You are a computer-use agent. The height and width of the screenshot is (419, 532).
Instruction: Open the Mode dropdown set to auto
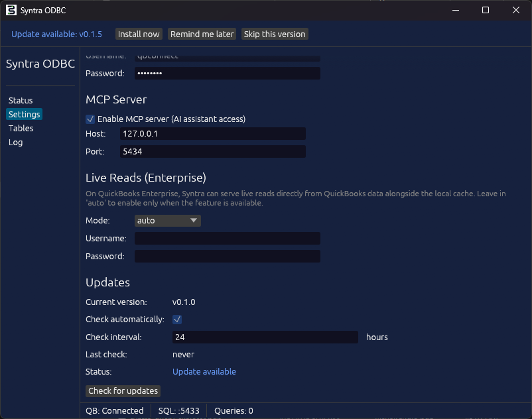coord(166,220)
